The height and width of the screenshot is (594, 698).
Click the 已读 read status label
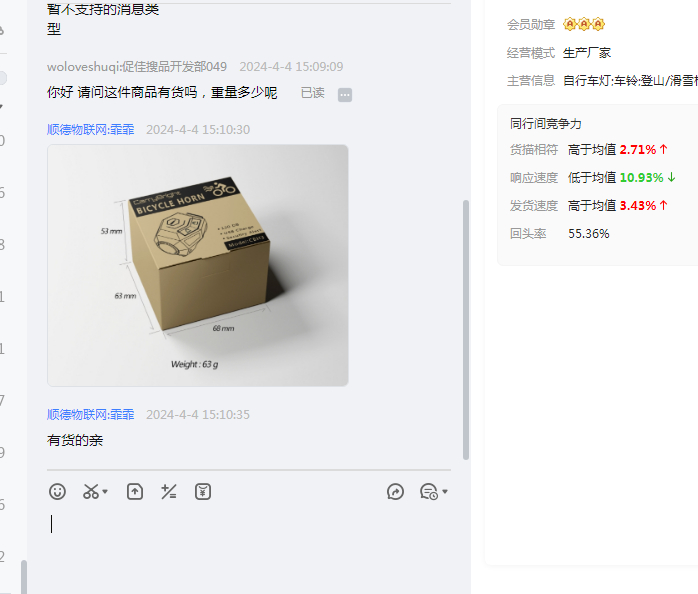312,93
